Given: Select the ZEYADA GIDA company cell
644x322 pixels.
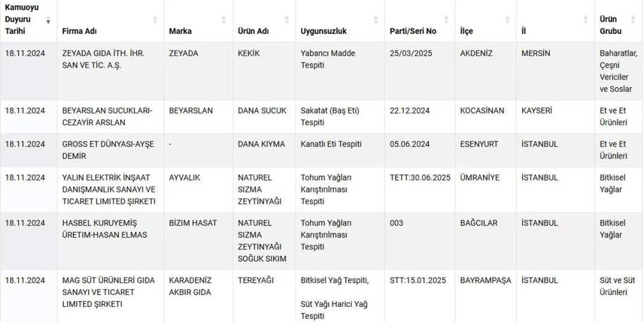Looking at the screenshot, I should pos(110,71).
